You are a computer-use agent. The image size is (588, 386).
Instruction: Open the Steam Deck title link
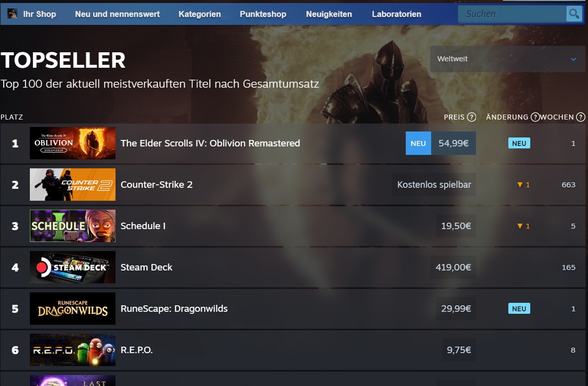(146, 267)
